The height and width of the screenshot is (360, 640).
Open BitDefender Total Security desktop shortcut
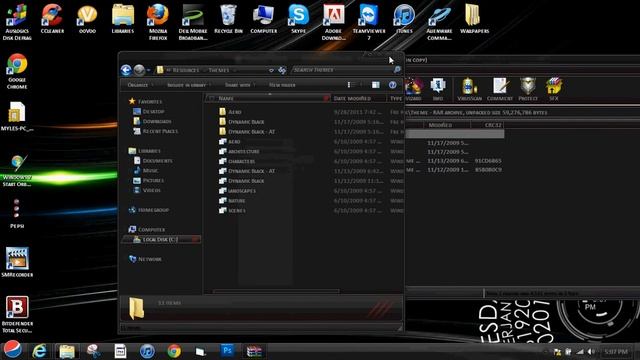[x=17, y=314]
